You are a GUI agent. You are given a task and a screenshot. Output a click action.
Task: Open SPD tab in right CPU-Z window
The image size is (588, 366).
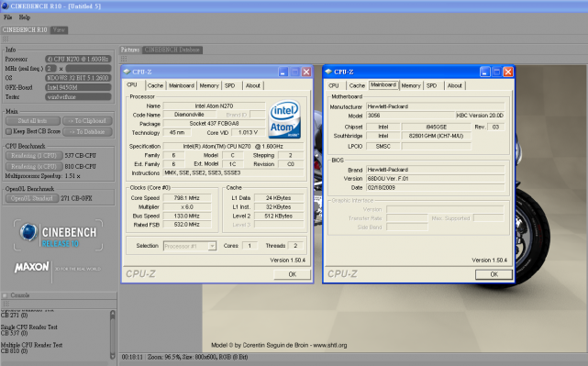[x=432, y=85]
